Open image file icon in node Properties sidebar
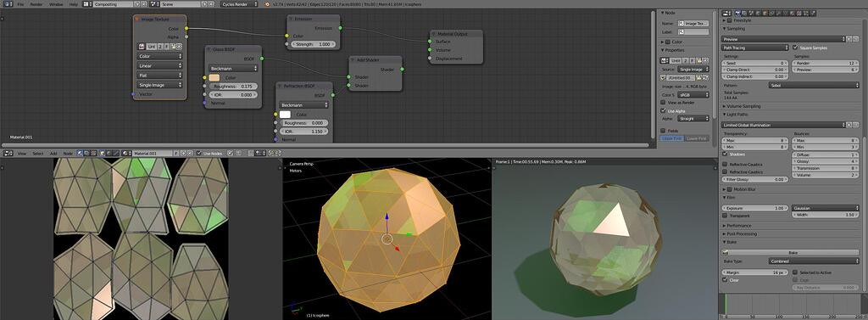The height and width of the screenshot is (320, 868). (698, 60)
